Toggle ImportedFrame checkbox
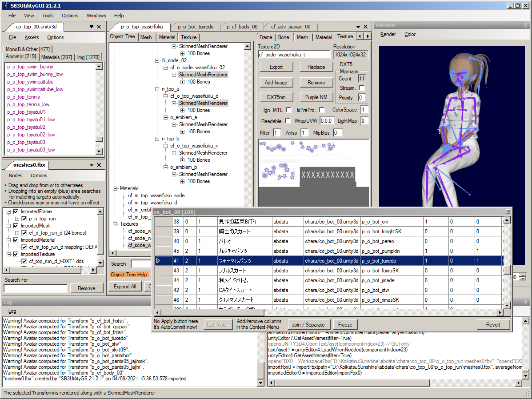532x399 pixels. point(16,211)
